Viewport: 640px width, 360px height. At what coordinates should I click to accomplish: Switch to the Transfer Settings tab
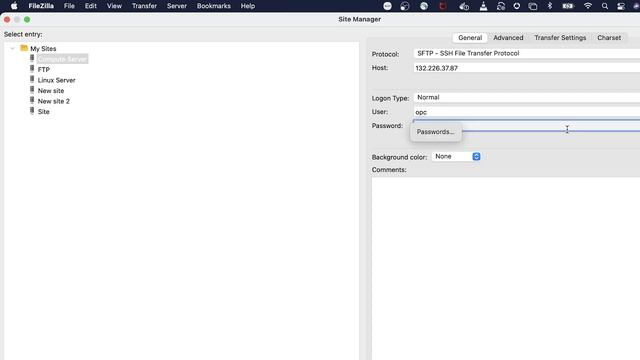coord(560,38)
